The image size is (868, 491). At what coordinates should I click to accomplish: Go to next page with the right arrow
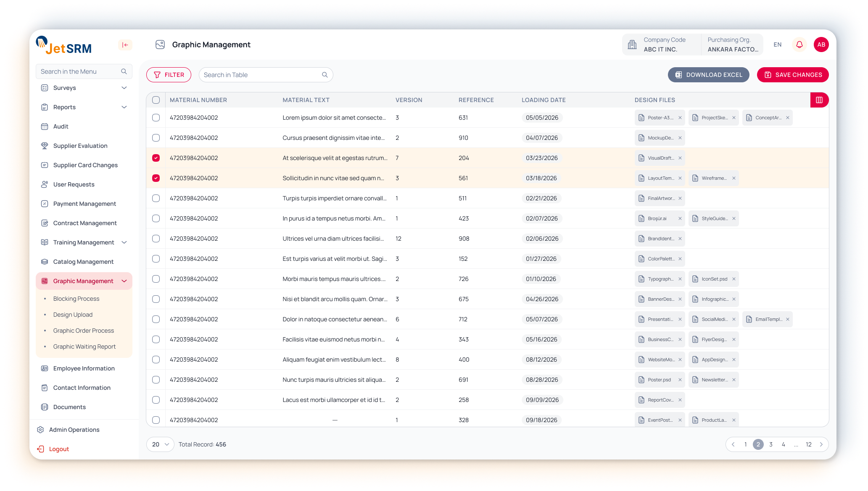[x=821, y=444]
